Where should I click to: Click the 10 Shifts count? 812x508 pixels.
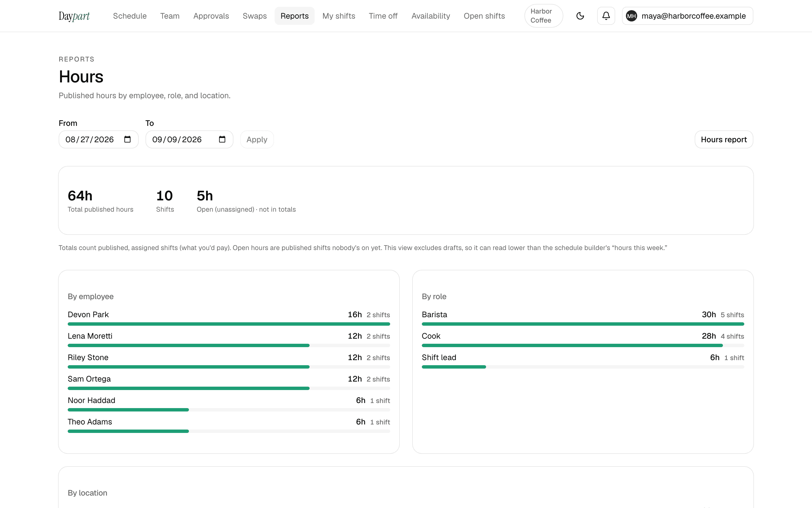(x=164, y=196)
